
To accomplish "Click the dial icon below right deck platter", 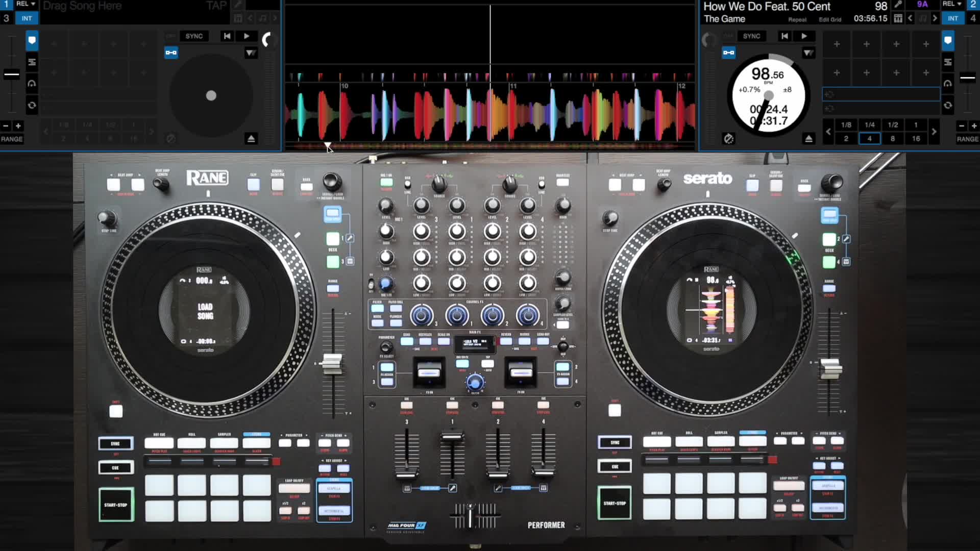I will tap(728, 138).
